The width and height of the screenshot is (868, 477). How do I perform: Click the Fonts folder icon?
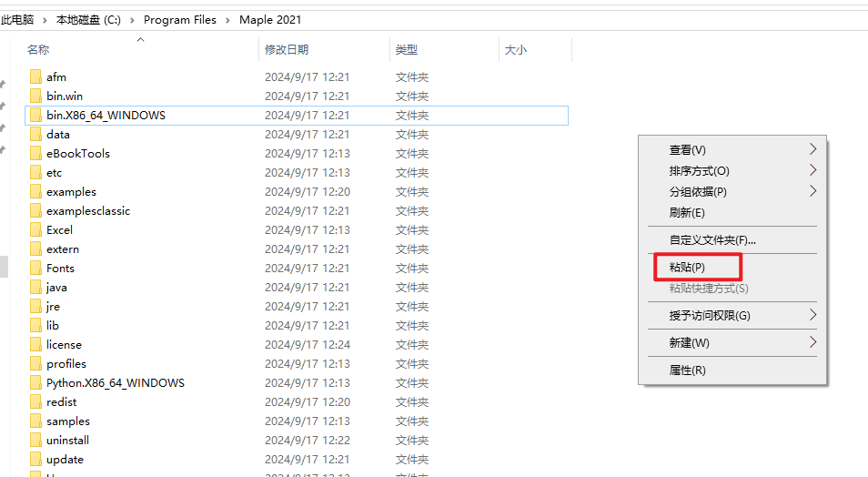pyautogui.click(x=36, y=268)
